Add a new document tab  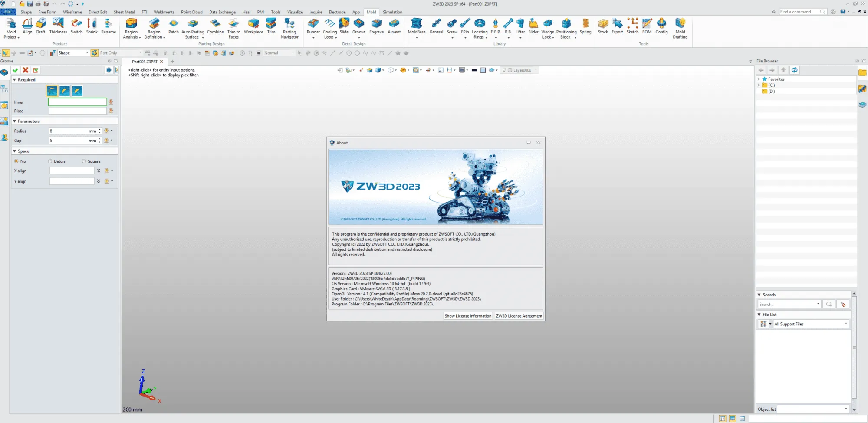172,62
